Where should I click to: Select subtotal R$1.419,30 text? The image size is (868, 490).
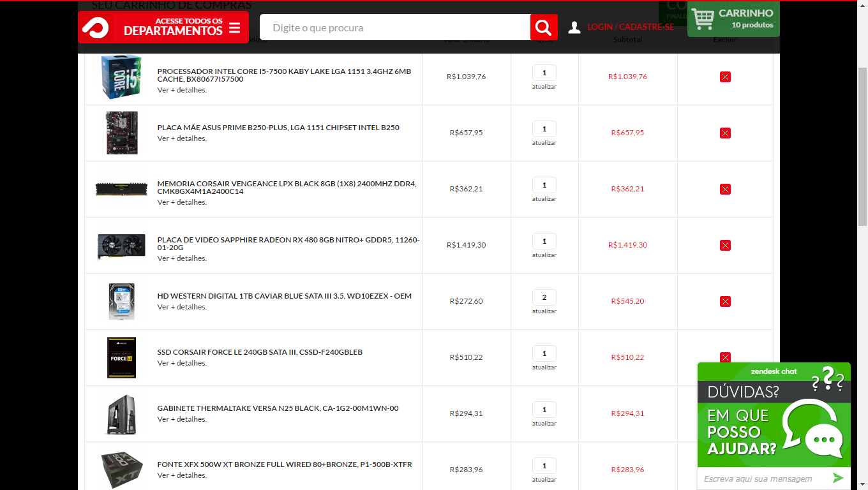click(x=627, y=245)
